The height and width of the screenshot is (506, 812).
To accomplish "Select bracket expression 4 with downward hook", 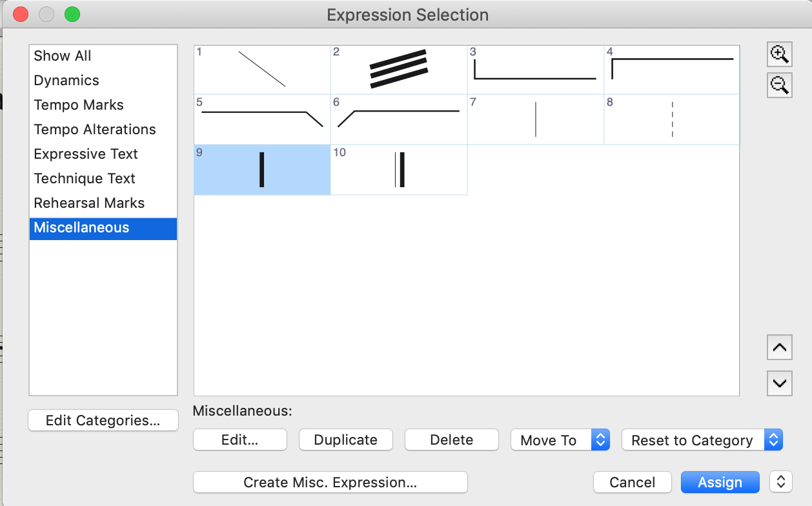I will click(672, 69).
